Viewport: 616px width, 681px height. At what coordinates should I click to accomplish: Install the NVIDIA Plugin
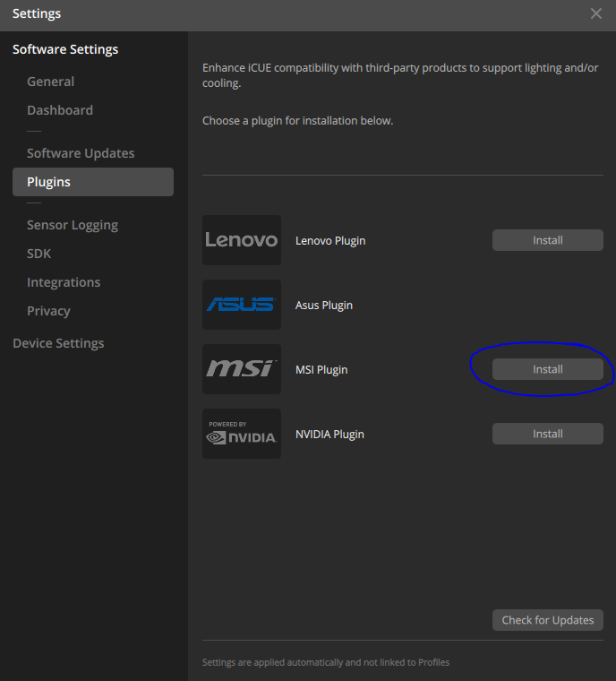[547, 434]
